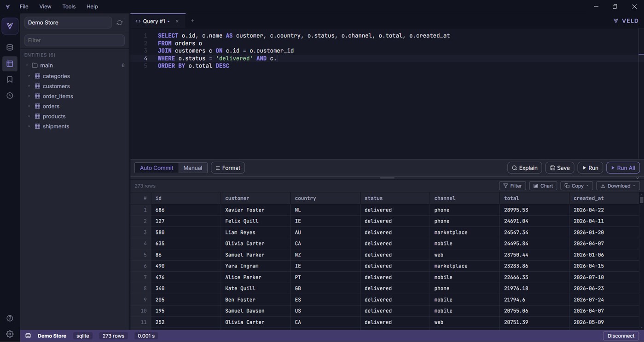Click the sqlite badge in status bar
Screen dimensions: 644x342
coord(83,336)
